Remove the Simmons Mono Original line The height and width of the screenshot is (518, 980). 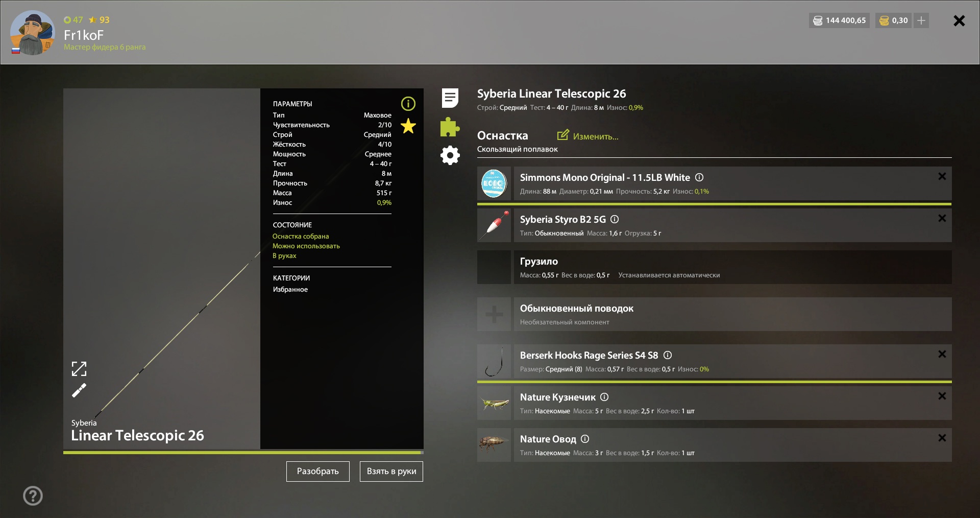942,176
